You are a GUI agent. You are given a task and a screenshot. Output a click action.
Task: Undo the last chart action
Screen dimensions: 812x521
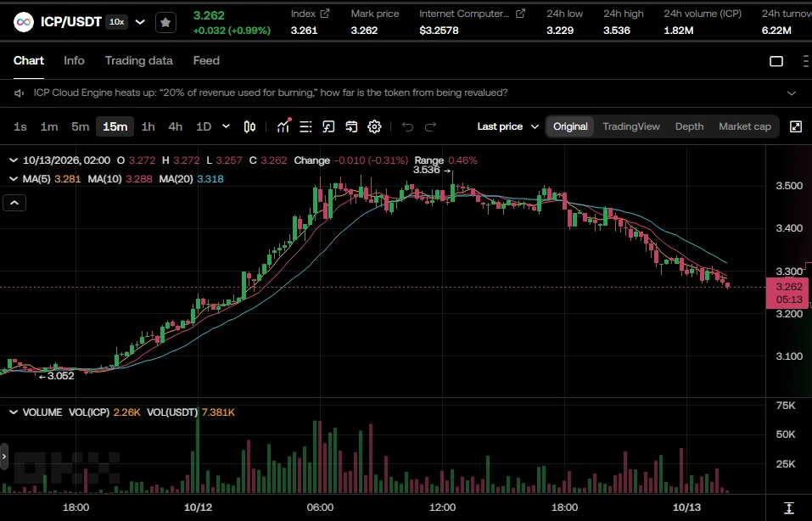pos(407,127)
